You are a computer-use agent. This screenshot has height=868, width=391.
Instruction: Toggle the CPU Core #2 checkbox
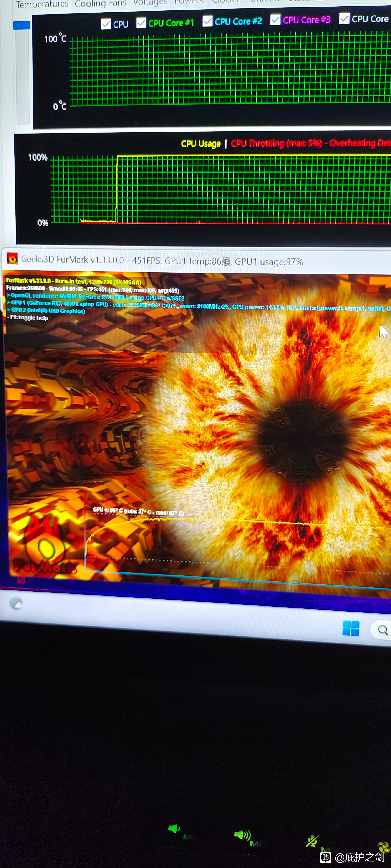pyautogui.click(x=207, y=21)
